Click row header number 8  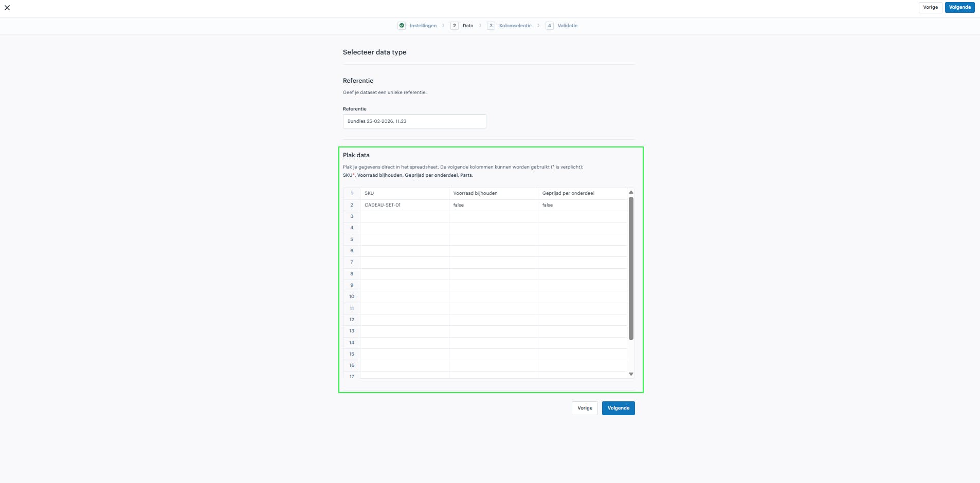pos(352,274)
